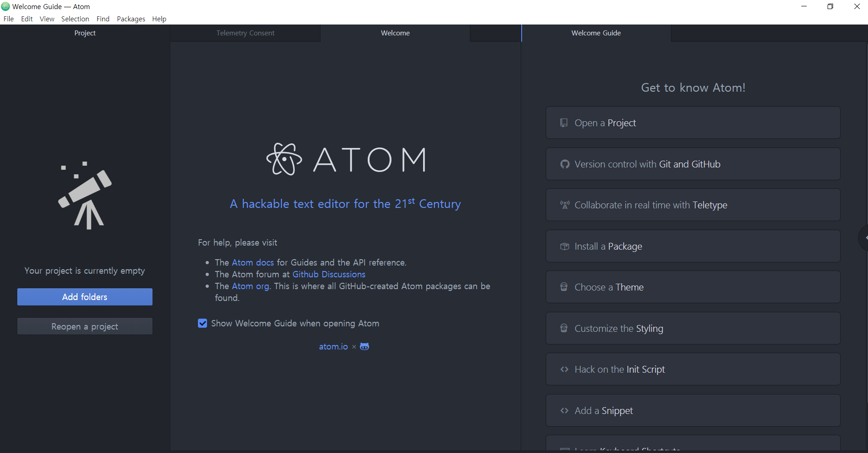The height and width of the screenshot is (453, 868).
Task: Minimize the Atom window
Action: click(804, 6)
